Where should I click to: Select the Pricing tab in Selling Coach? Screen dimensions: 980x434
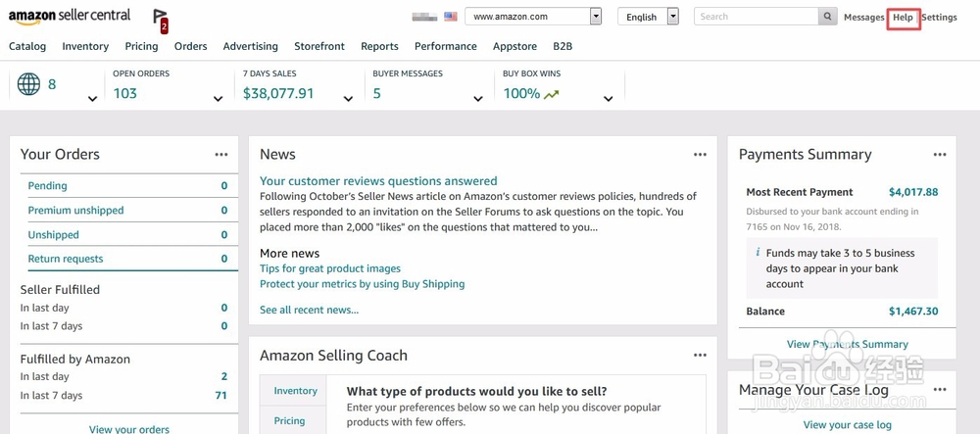pyautogui.click(x=289, y=421)
